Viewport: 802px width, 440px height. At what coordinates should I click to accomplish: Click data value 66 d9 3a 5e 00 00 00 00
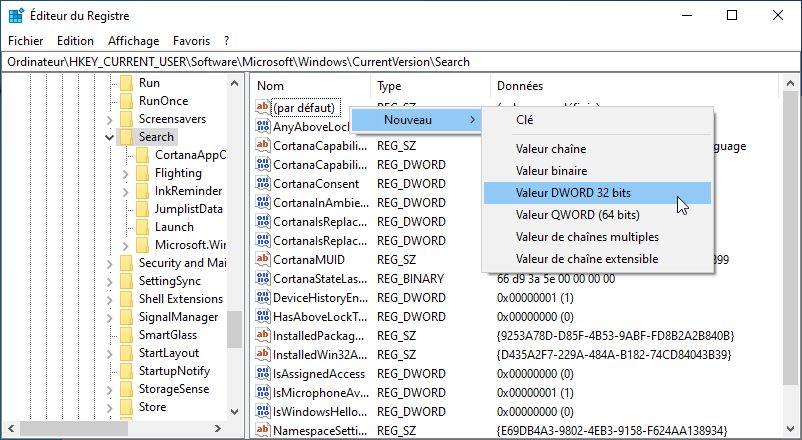pos(556,279)
